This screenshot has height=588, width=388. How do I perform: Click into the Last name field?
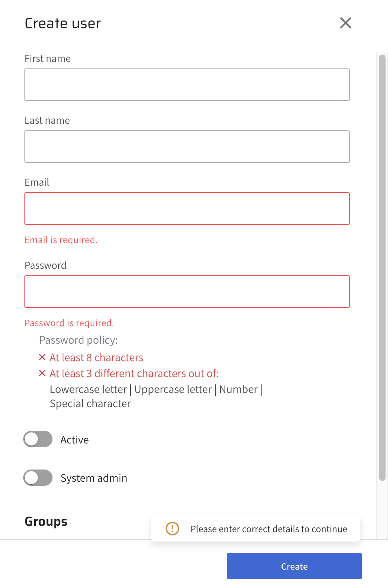[x=187, y=147]
